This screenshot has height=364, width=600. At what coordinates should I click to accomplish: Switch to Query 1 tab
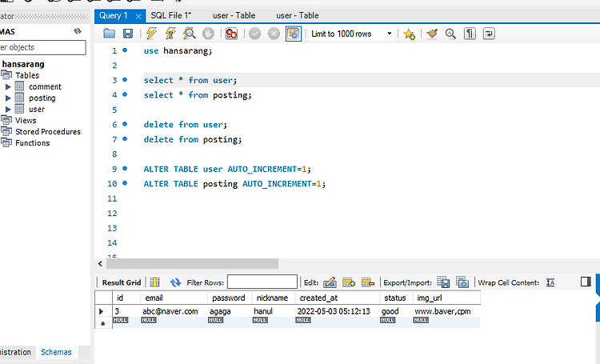click(x=114, y=16)
